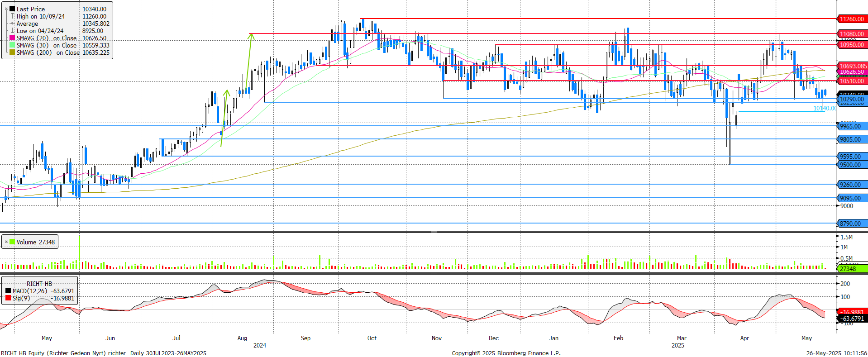Click the light green SMAVG (30) swatch
This screenshot has width=868, height=357.
pyautogui.click(x=13, y=45)
